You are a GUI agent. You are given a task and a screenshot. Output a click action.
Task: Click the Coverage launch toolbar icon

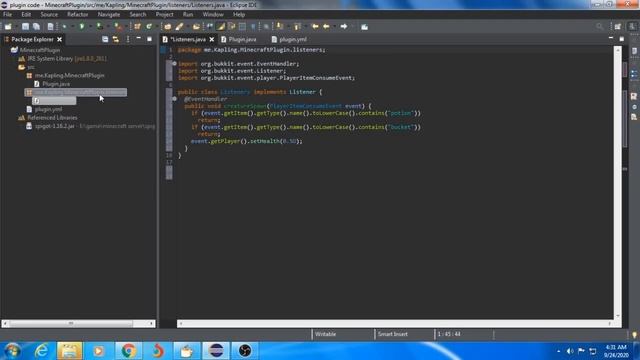99,27
